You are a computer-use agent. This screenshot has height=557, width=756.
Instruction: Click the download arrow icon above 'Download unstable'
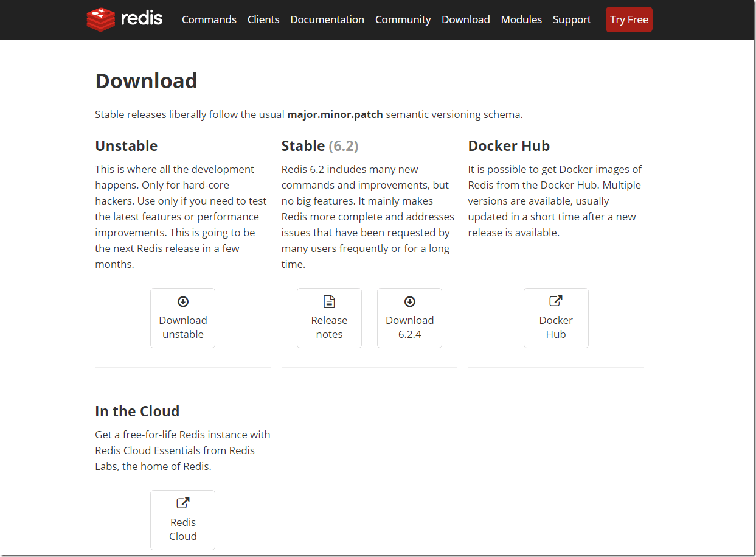coord(183,301)
